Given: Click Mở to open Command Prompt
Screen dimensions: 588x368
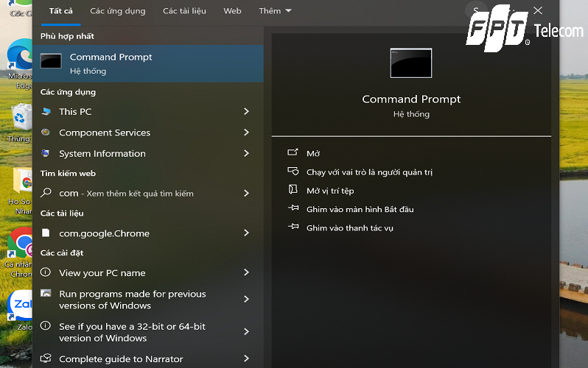Looking at the screenshot, I should click(313, 153).
